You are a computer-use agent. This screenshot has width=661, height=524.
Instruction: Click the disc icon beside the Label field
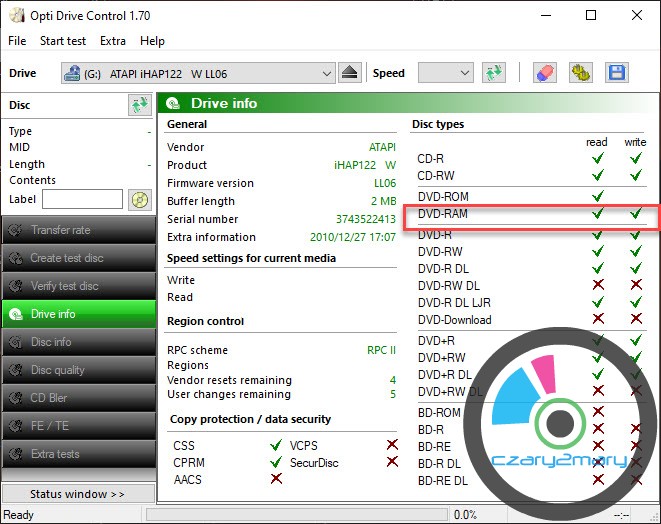click(x=139, y=199)
